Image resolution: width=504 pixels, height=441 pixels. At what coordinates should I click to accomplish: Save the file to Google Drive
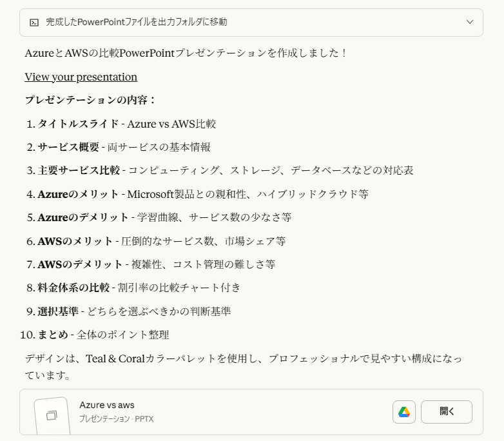coord(404,412)
